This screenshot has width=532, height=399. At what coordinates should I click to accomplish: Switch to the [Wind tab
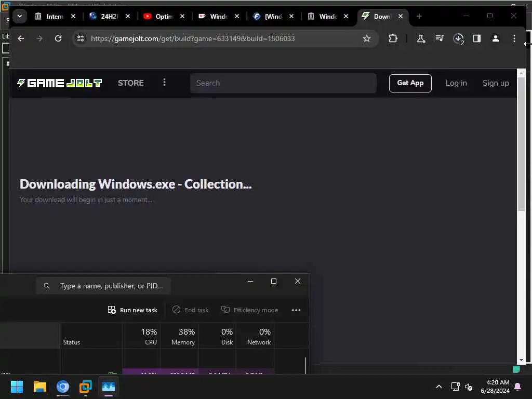tap(273, 16)
